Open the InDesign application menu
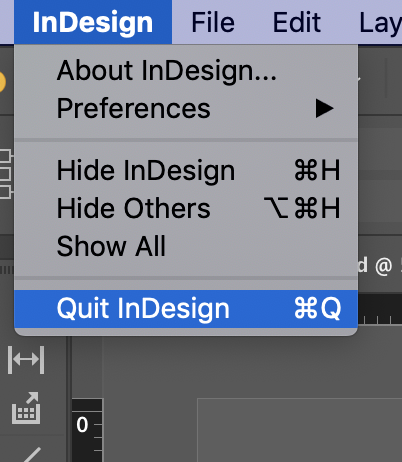The height and width of the screenshot is (462, 402). pos(93,22)
